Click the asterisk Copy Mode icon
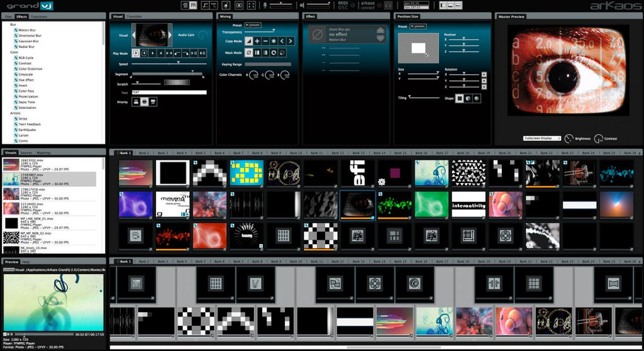644x351 pixels. click(274, 41)
